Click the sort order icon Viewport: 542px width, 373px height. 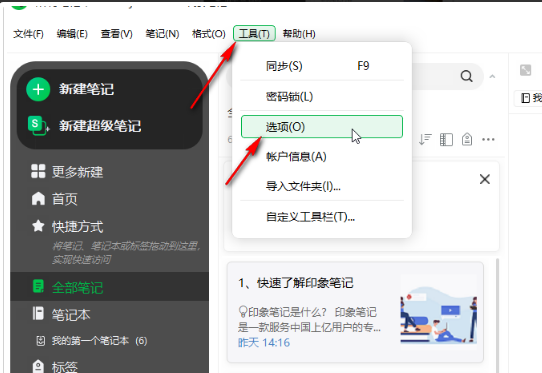tap(425, 140)
